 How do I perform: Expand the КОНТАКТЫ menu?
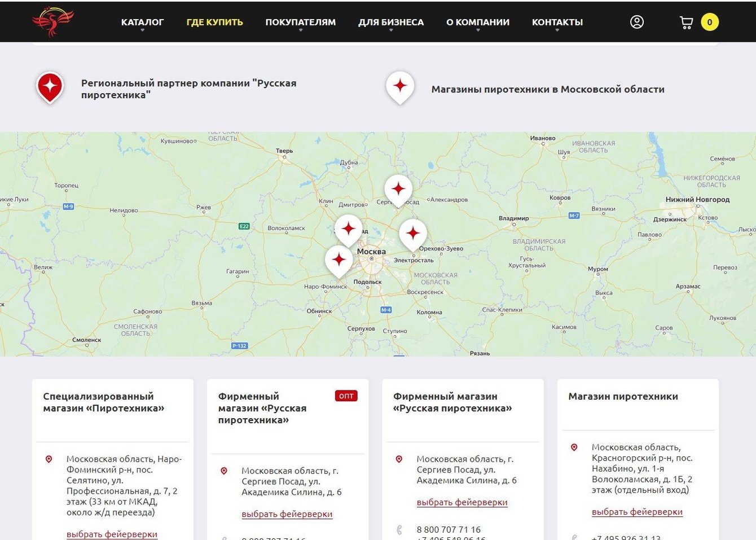click(557, 23)
